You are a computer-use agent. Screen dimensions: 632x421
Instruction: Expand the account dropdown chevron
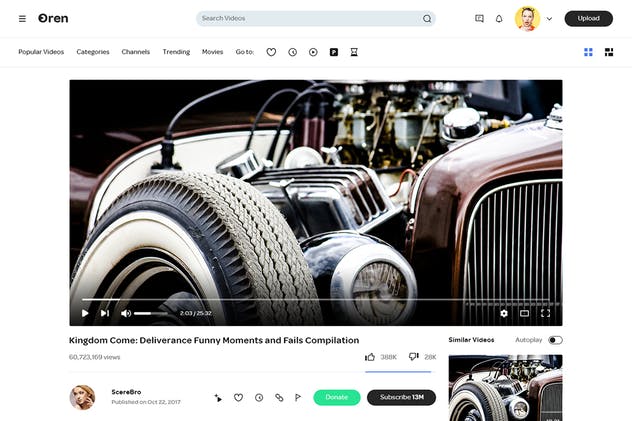pyautogui.click(x=549, y=19)
